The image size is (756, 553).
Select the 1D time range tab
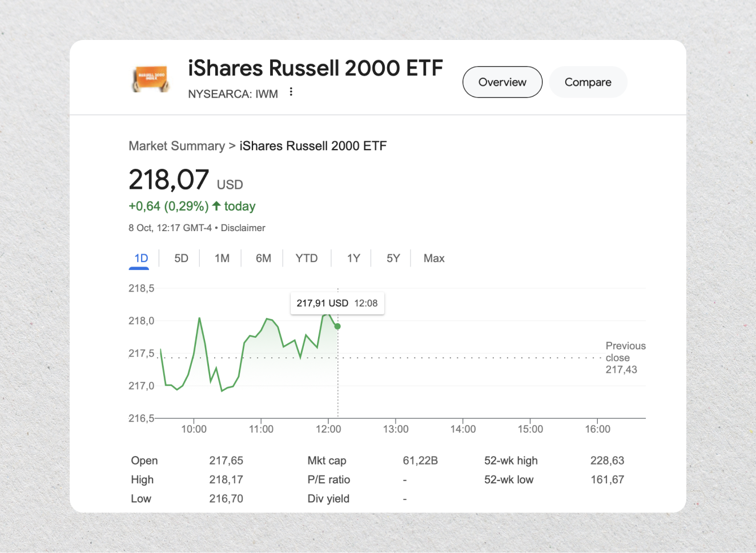pyautogui.click(x=139, y=258)
